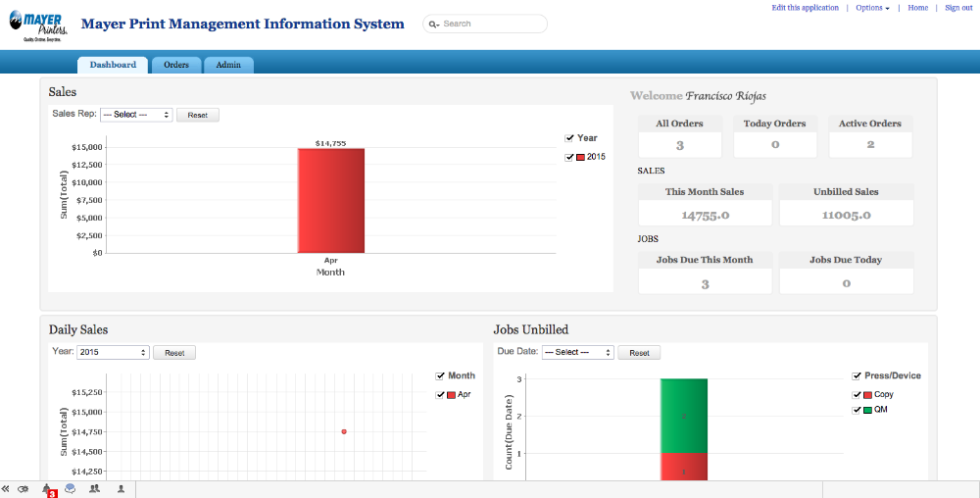Open the Year 2015 dropdown
This screenshot has height=498, width=980.
[113, 352]
